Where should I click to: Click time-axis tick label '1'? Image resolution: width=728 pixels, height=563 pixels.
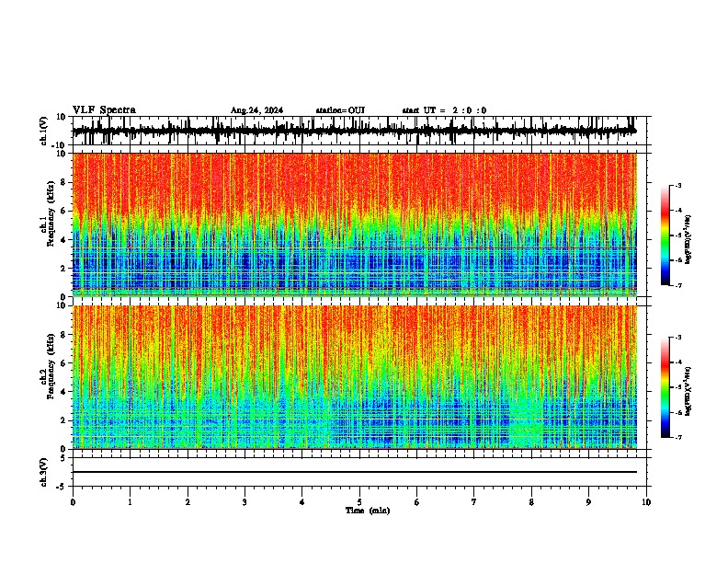[x=130, y=502]
